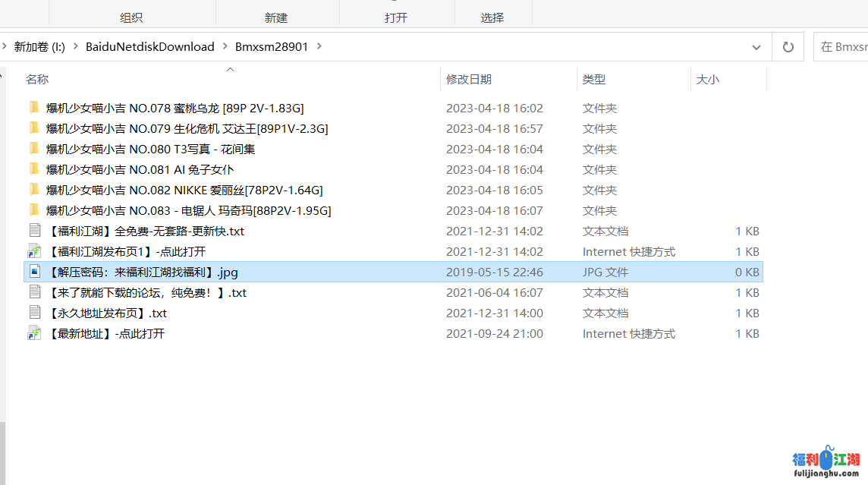Click the folder icon for NO.078 蜜桃乌龙
The height and width of the screenshot is (485, 868).
(x=33, y=108)
